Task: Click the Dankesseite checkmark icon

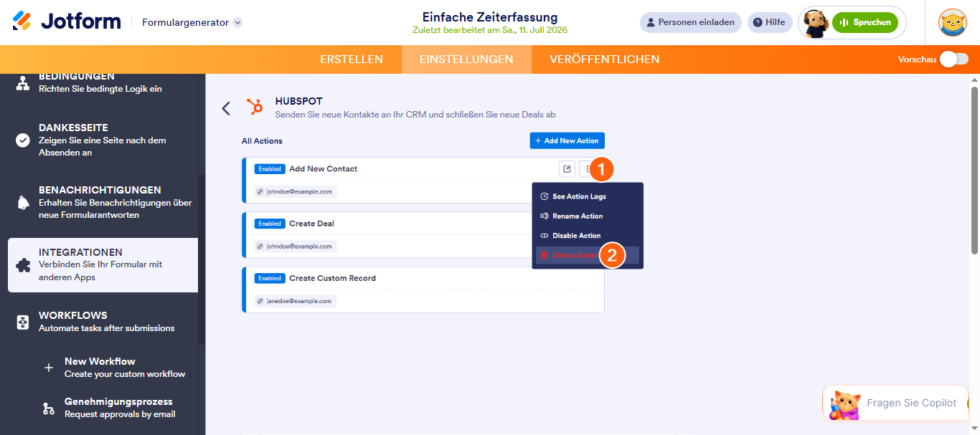Action: [23, 140]
